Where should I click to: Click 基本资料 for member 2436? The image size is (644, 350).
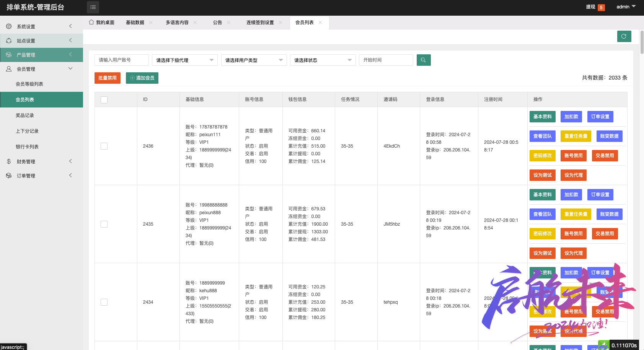(x=543, y=117)
